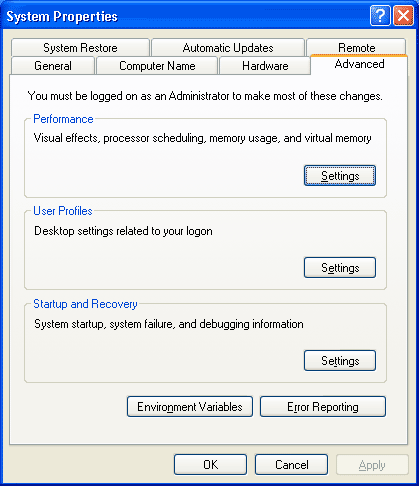Go to the General tab
Screen dimensions: 419x486
pyautogui.click(x=53, y=66)
